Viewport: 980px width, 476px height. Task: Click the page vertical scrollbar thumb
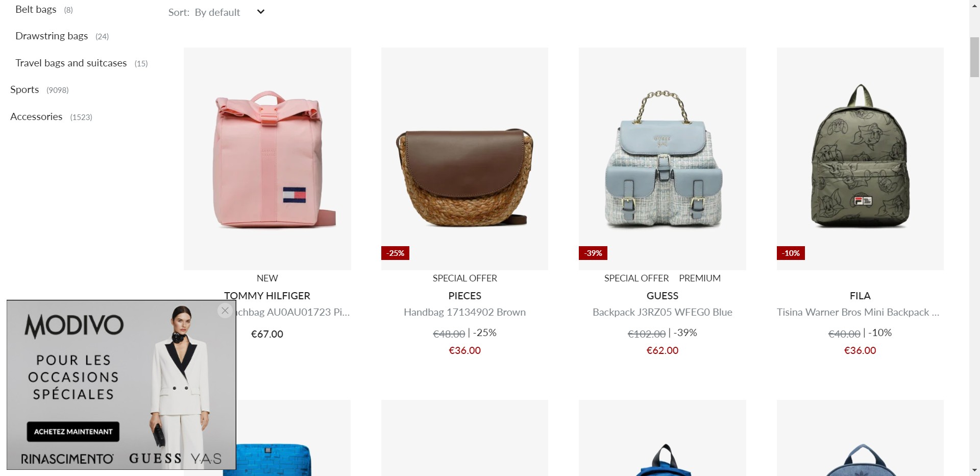pos(974,57)
